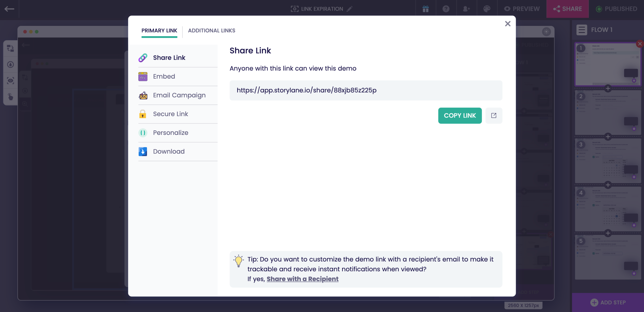The height and width of the screenshot is (312, 644).
Task: Switch to the Additional Links tab
Action: (x=212, y=31)
